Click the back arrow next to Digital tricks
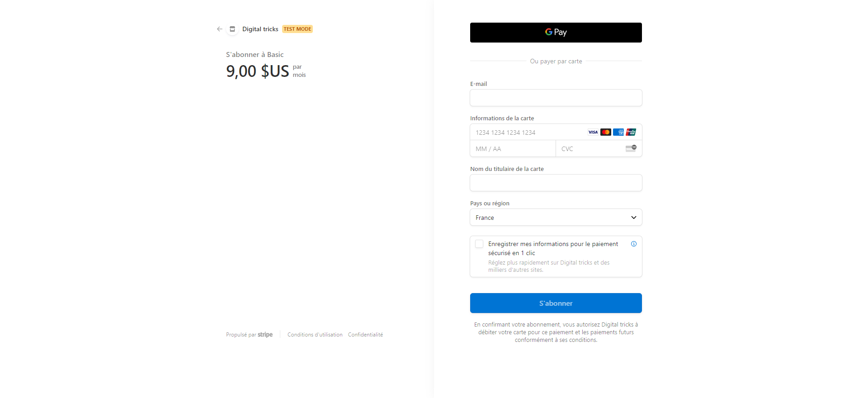 pyautogui.click(x=220, y=29)
